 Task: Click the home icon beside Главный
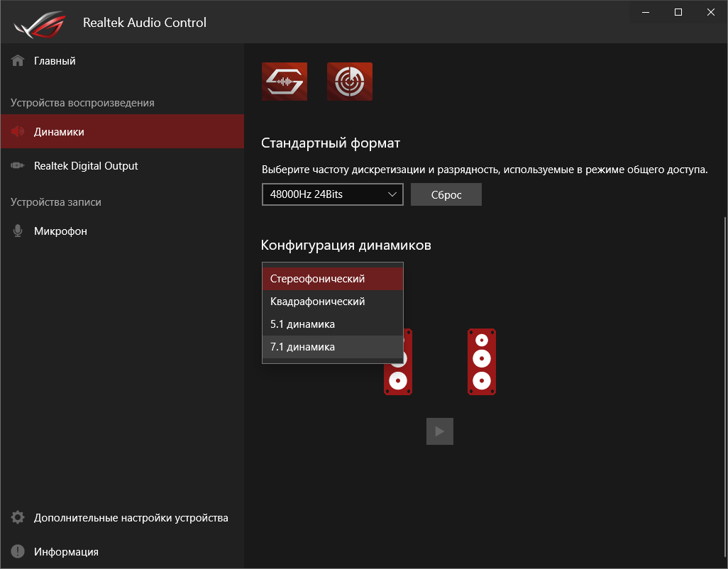point(18,61)
